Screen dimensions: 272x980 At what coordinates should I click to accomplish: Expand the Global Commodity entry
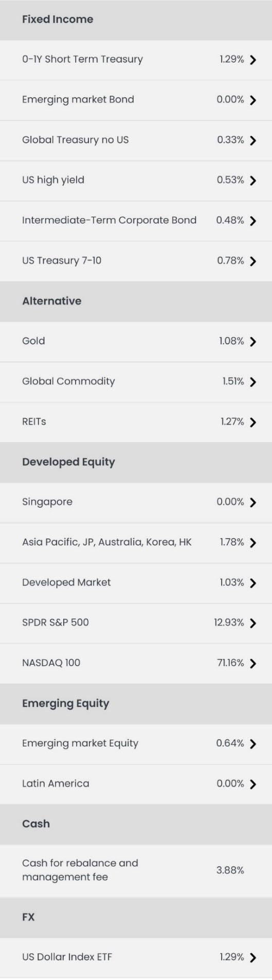click(136, 382)
